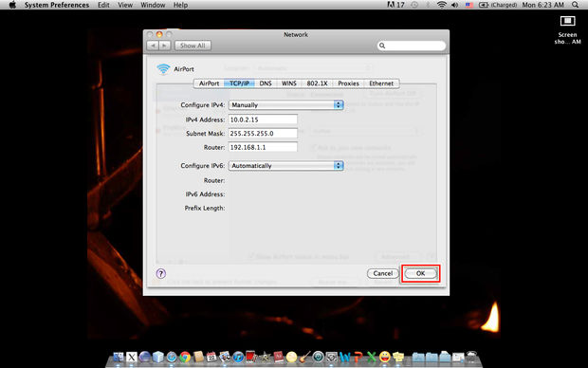Select the 802.1X tab

(318, 83)
